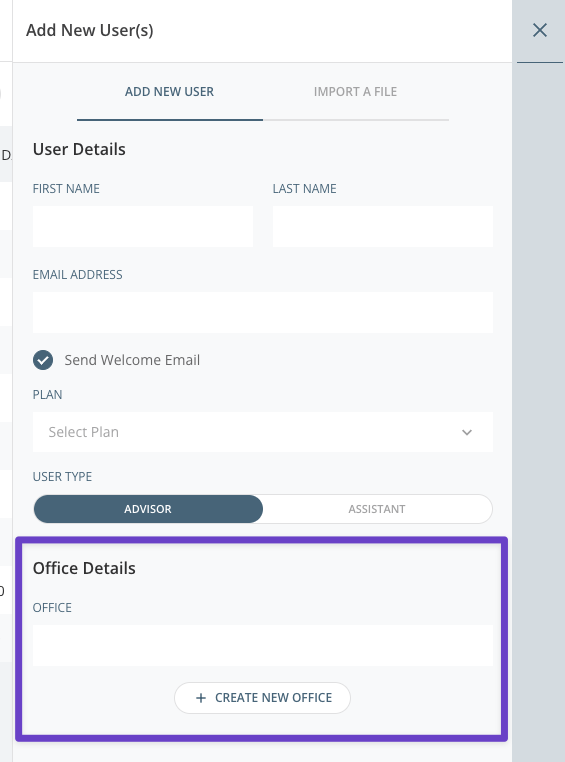This screenshot has width=565, height=762.
Task: Focus the Email Address input
Action: tap(263, 312)
